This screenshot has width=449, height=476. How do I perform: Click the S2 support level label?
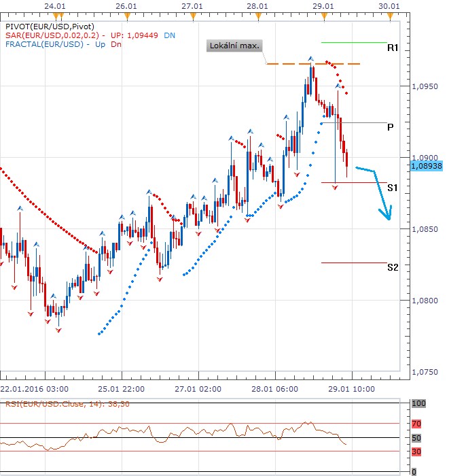[392, 267]
